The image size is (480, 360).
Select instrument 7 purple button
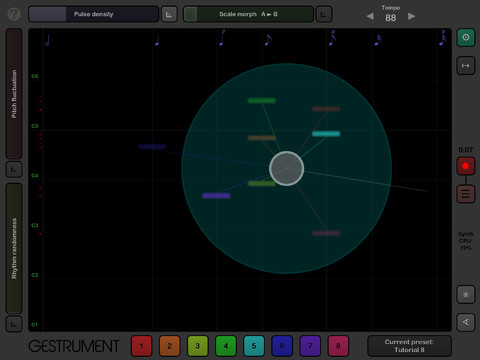click(x=310, y=346)
